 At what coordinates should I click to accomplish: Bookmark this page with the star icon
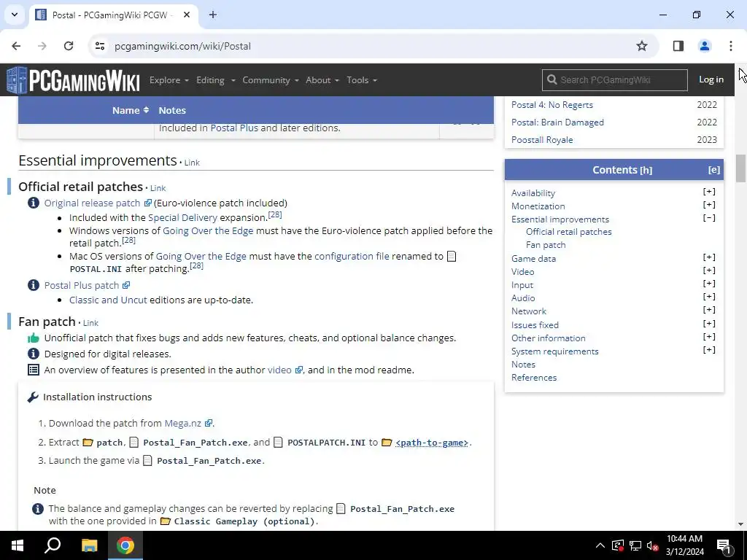tap(642, 46)
